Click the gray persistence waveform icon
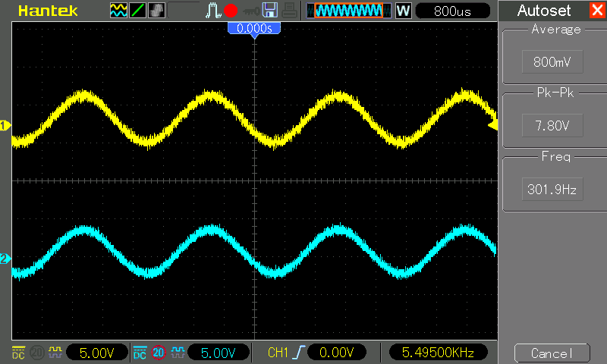The image size is (607, 364). [x=156, y=11]
